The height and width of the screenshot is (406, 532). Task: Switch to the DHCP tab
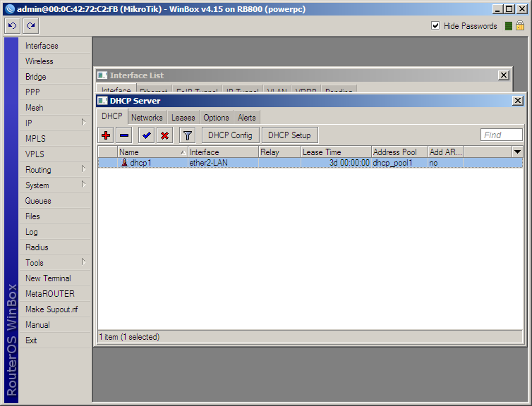click(x=112, y=116)
